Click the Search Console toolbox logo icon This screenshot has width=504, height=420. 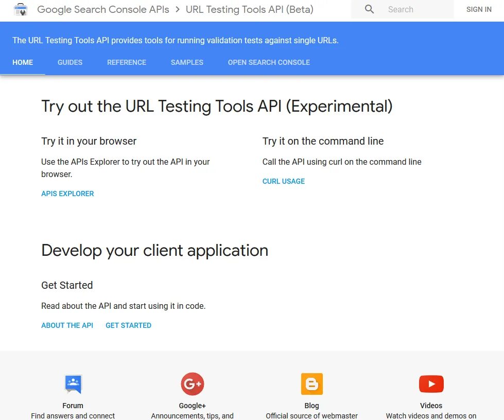coord(21,9)
